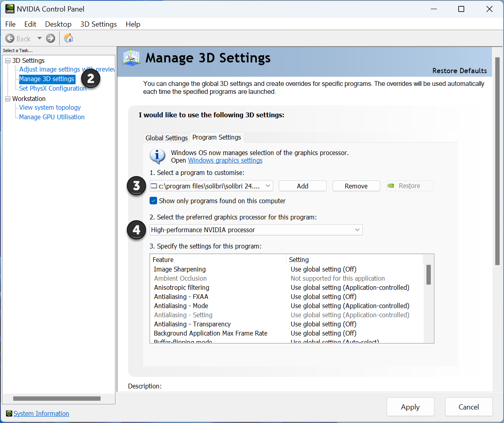Click the System Information icon
The width and height of the screenshot is (504, 423).
tap(9, 413)
